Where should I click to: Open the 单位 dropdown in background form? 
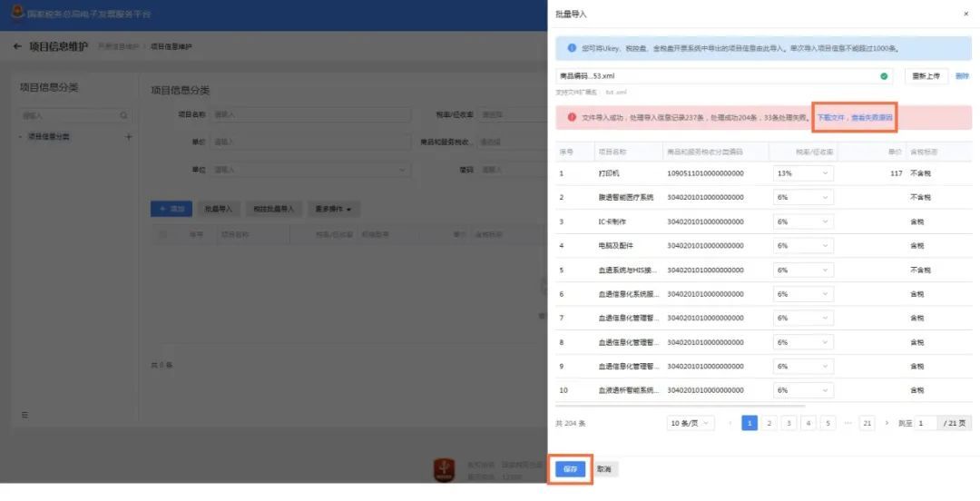click(310, 170)
